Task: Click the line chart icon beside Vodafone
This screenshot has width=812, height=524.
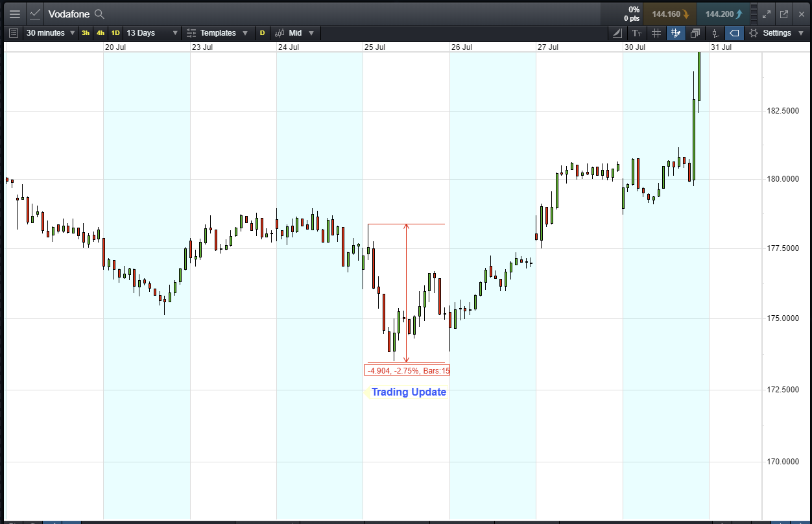Action: tap(35, 14)
